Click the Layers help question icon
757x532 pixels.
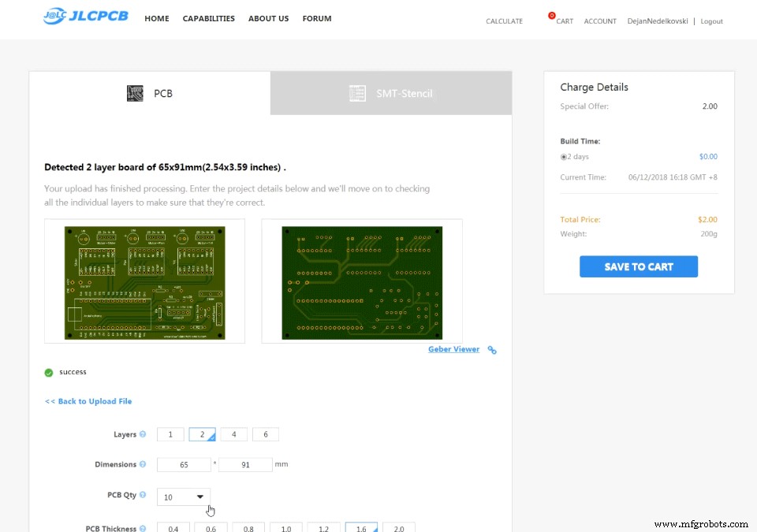click(143, 434)
